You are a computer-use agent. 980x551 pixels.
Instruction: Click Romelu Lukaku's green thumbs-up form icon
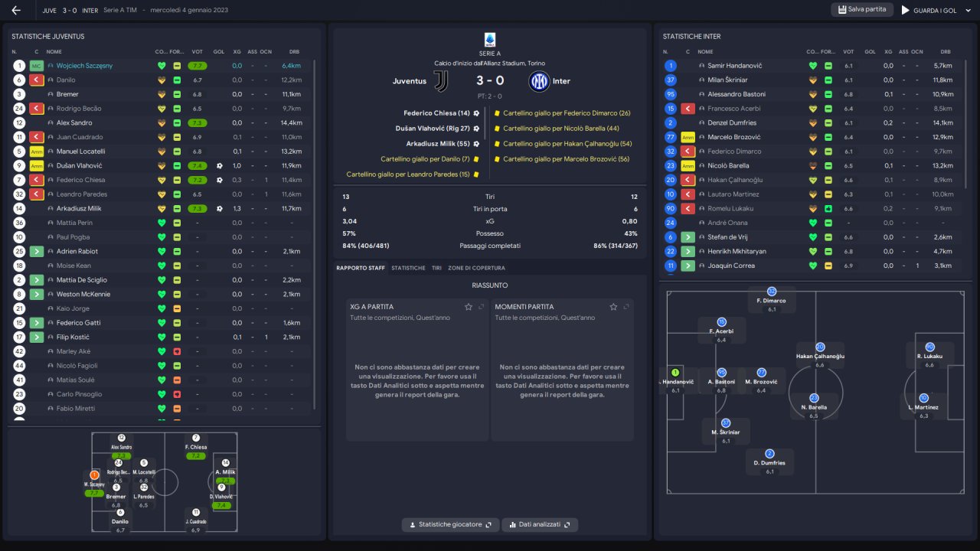(828, 208)
